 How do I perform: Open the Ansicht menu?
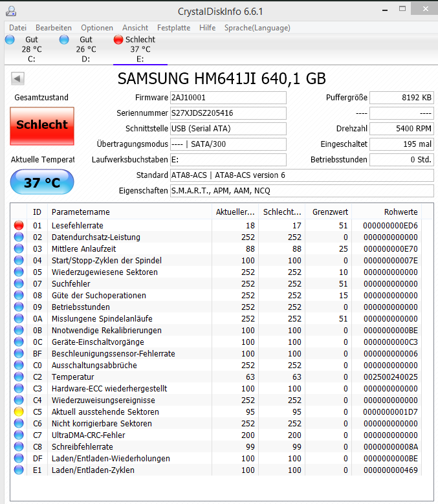(135, 28)
